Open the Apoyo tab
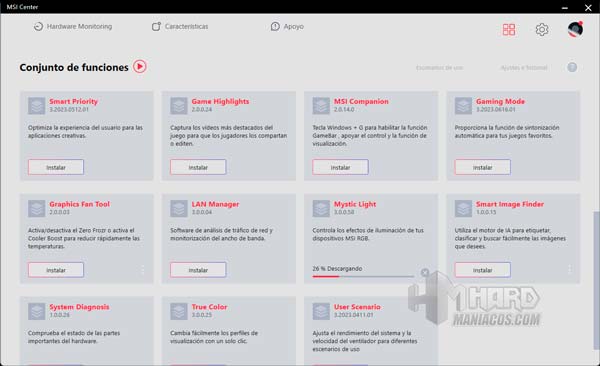The height and width of the screenshot is (366, 600). [x=287, y=26]
